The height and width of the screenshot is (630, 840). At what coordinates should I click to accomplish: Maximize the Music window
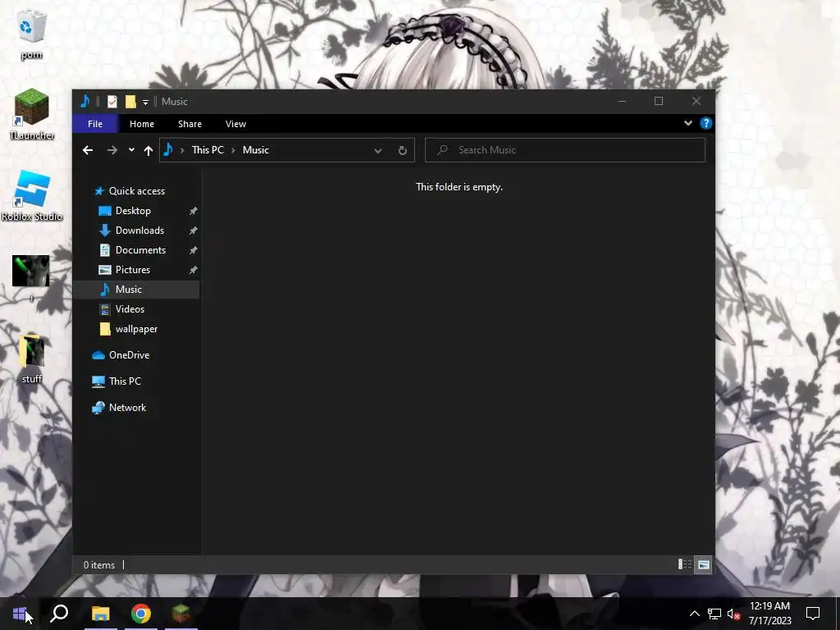click(x=659, y=101)
